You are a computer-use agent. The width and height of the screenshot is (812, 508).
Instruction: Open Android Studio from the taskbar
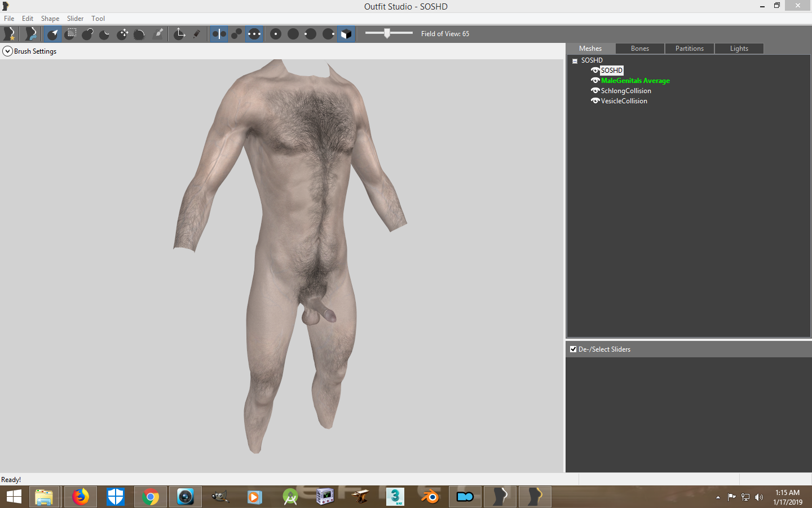(x=290, y=497)
